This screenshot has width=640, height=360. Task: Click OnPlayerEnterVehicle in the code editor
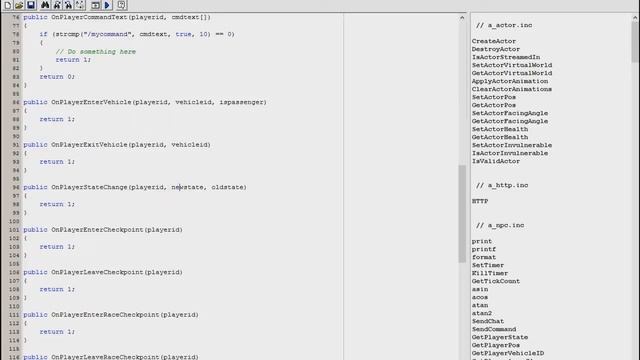click(x=91, y=102)
